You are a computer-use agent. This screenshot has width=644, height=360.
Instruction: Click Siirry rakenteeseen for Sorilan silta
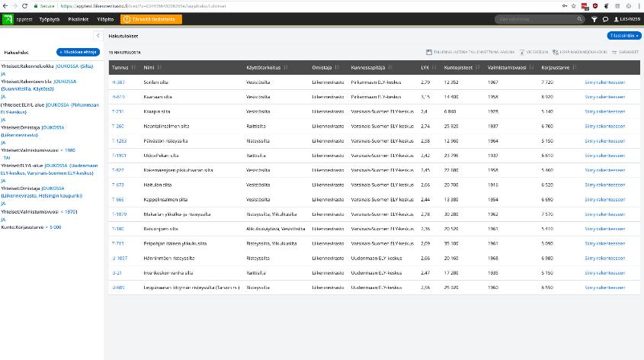coord(604,82)
